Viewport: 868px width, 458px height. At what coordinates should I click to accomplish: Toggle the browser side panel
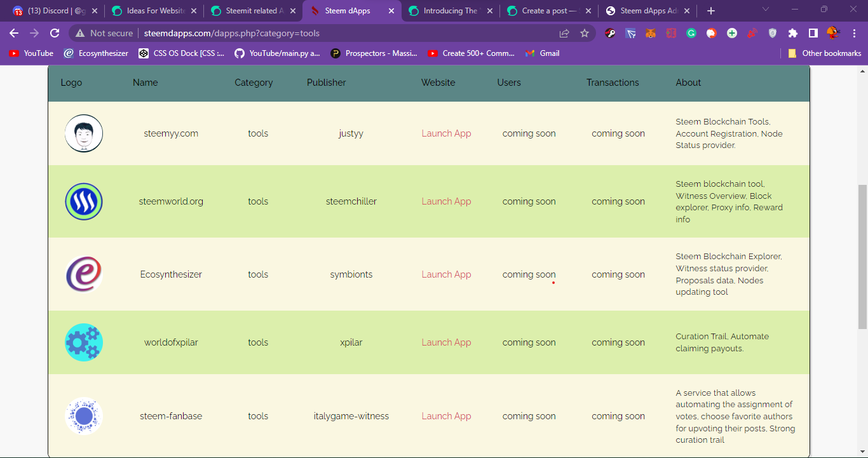click(813, 33)
